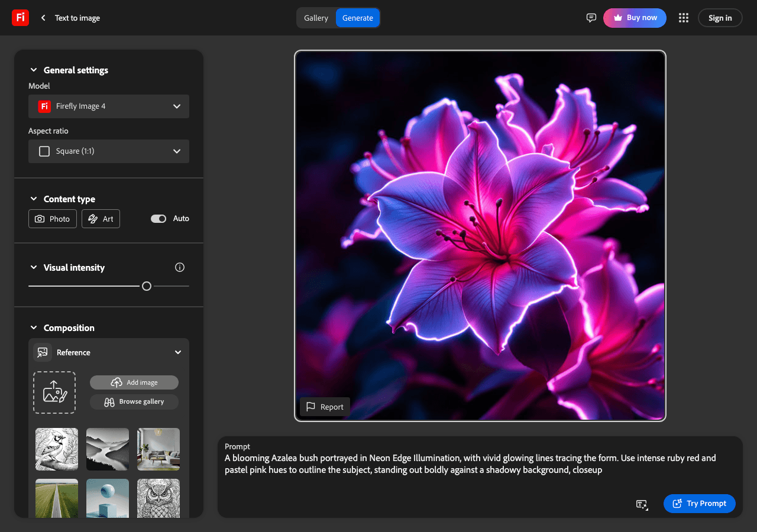This screenshot has width=757, height=532.
Task: Switch to the Generate tab
Action: [x=357, y=18]
